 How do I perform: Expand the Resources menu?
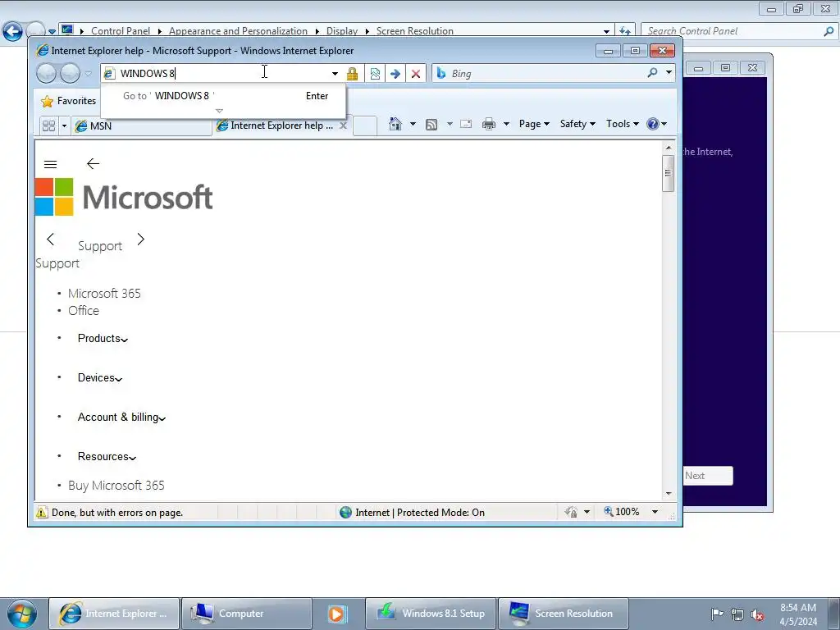pyautogui.click(x=107, y=456)
